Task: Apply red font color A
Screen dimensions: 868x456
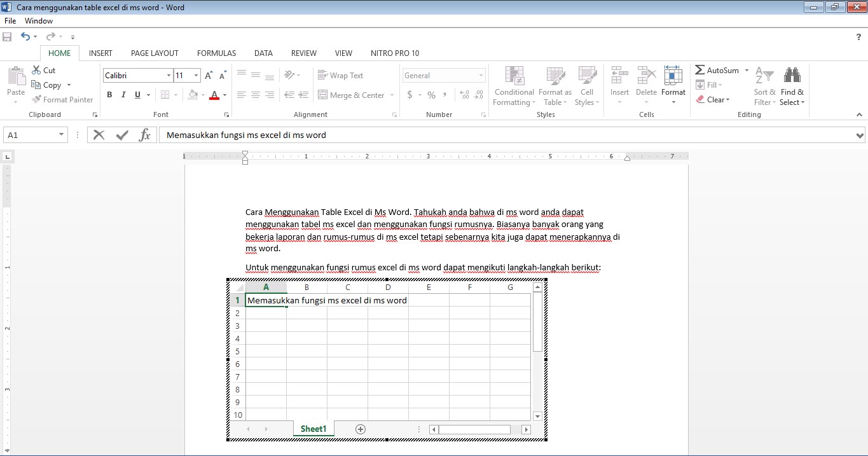Action: point(214,95)
